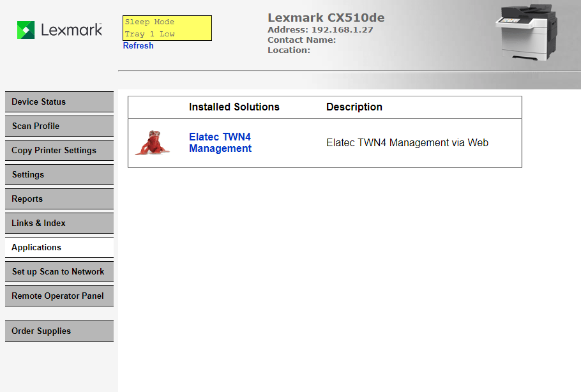The image size is (581, 392).
Task: Click the Description column header
Action: click(354, 107)
